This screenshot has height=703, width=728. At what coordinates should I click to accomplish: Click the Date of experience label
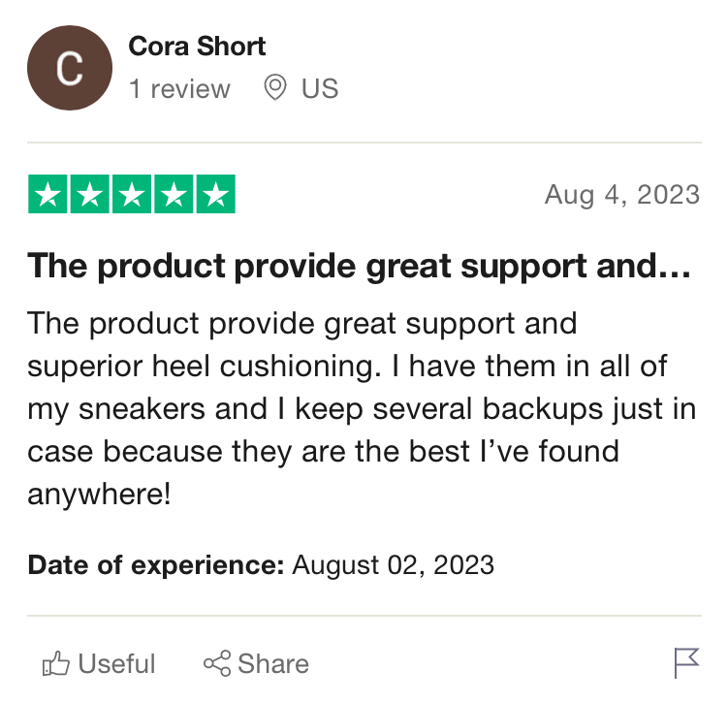pyautogui.click(x=155, y=565)
